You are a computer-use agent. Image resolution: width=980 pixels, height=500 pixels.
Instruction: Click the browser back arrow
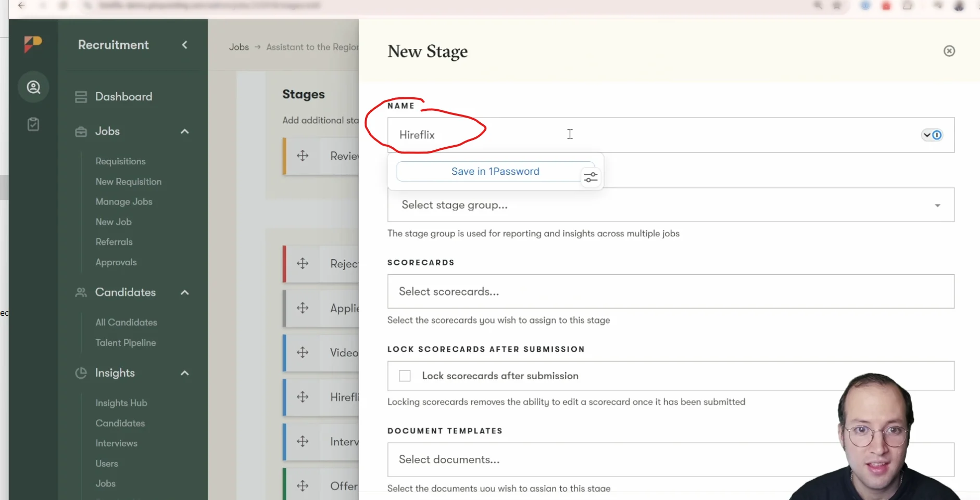21,6
